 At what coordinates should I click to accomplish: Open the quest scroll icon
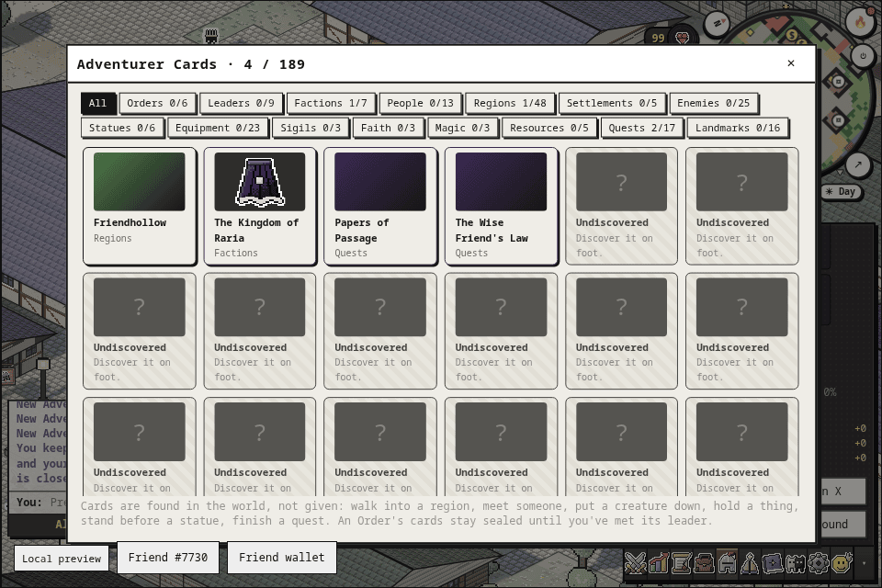click(681, 562)
